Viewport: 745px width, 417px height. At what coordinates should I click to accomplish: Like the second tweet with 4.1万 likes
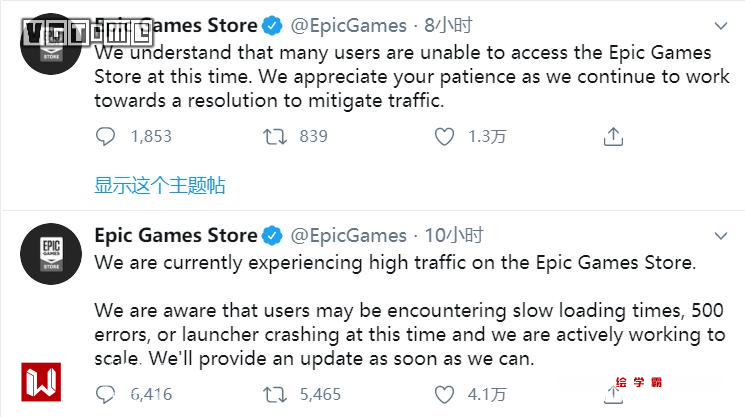pyautogui.click(x=444, y=393)
